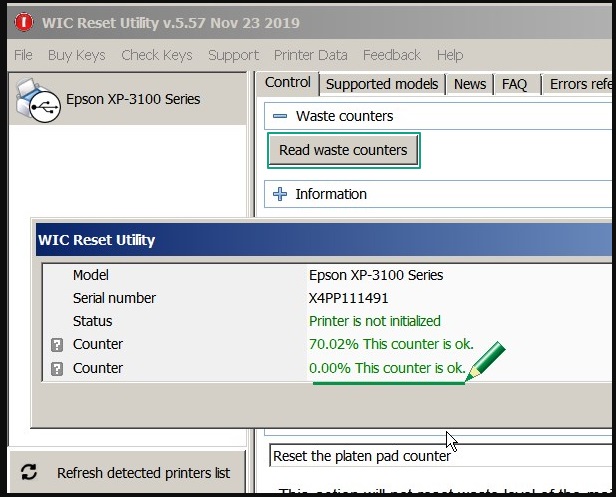Click the WIC Reset Utility dialog title bar
This screenshot has height=497, width=616.
(323, 240)
